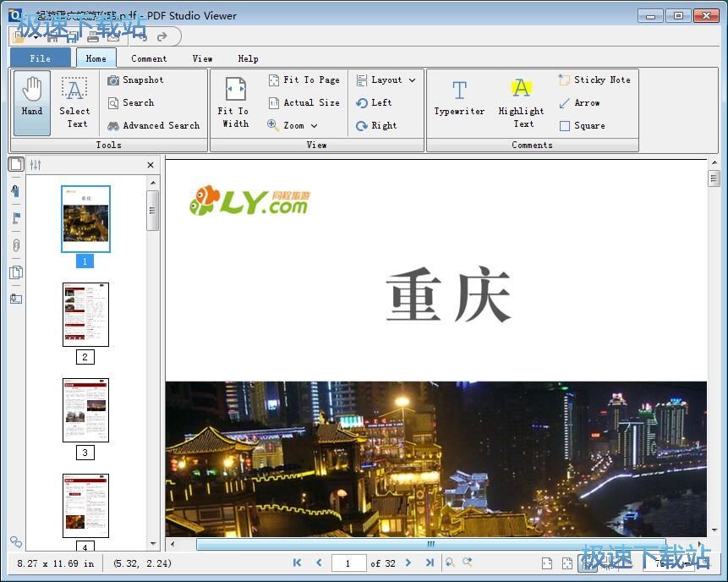
Task: Open the Bookmarks panel in the sidebar
Action: tap(15, 191)
